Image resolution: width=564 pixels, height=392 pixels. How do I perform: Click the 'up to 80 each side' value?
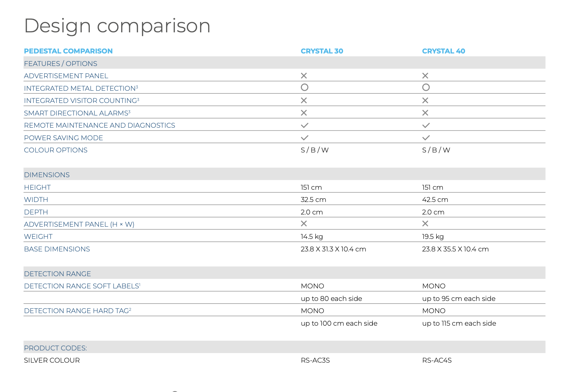click(332, 299)
